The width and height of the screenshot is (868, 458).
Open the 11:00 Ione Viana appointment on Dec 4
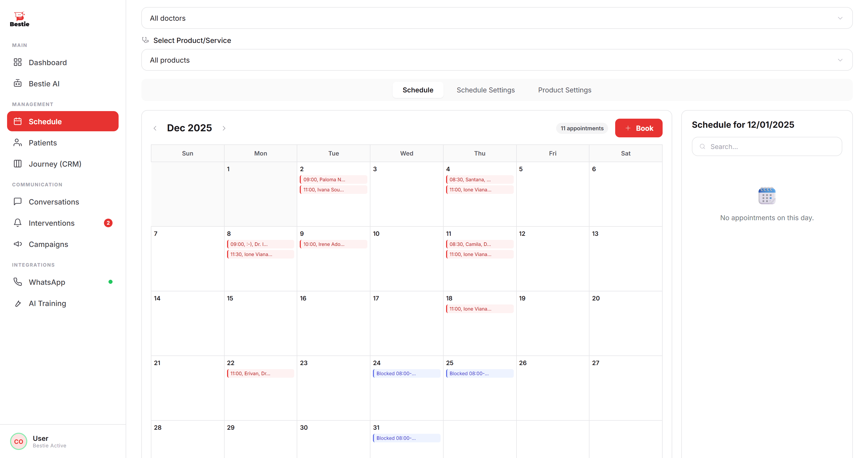click(x=479, y=190)
